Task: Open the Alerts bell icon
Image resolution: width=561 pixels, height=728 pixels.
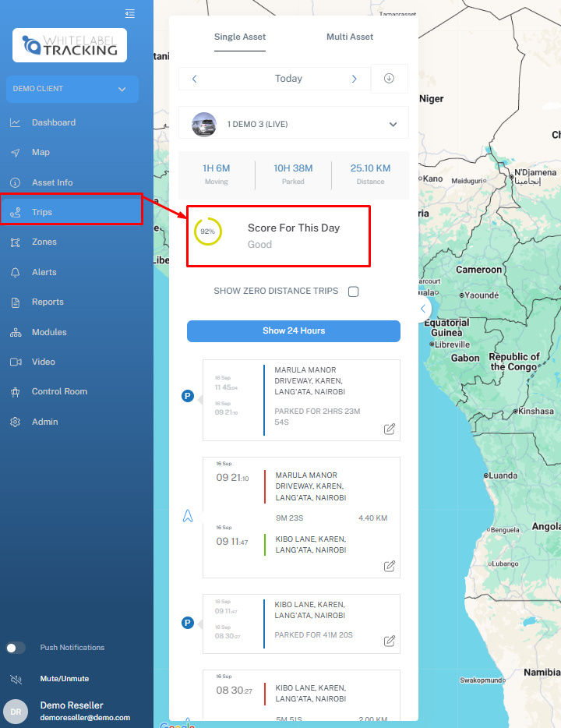Action: [15, 272]
